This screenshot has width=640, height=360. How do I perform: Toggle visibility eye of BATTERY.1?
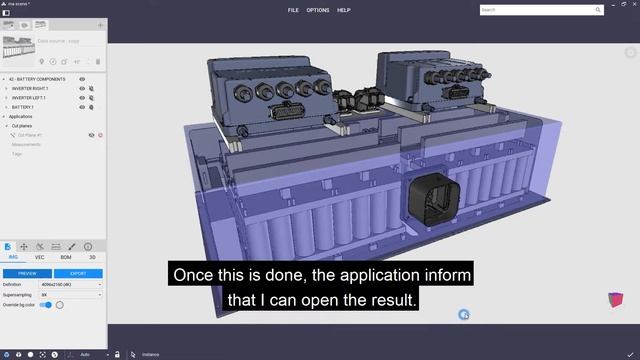click(x=82, y=107)
